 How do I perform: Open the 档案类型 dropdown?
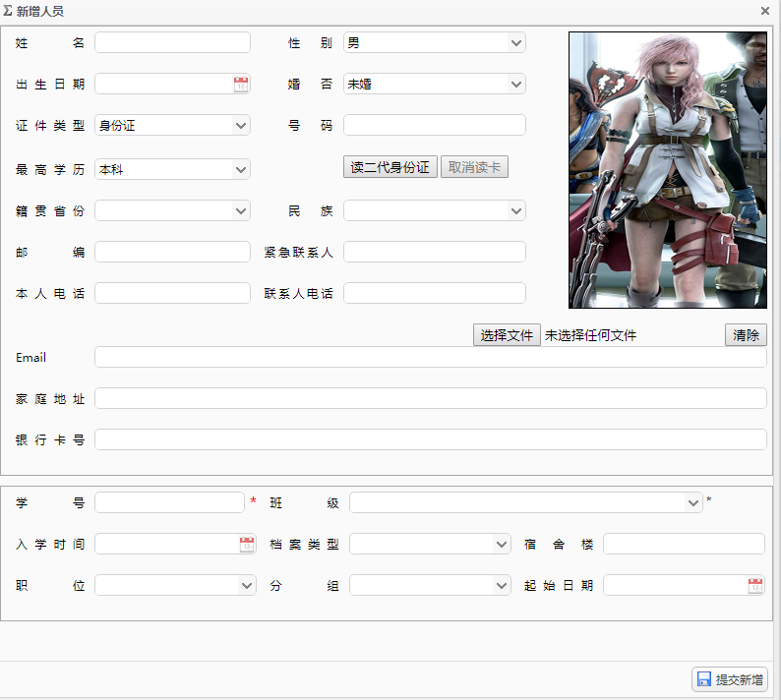[x=431, y=544]
